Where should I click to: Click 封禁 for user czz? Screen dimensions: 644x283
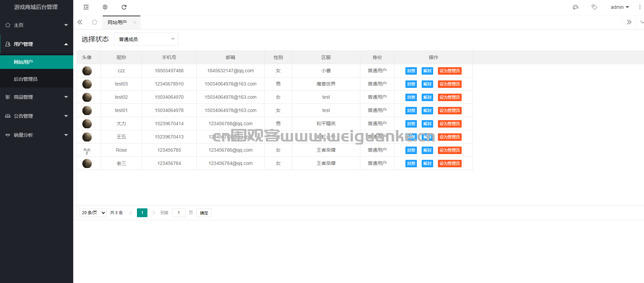pos(411,71)
